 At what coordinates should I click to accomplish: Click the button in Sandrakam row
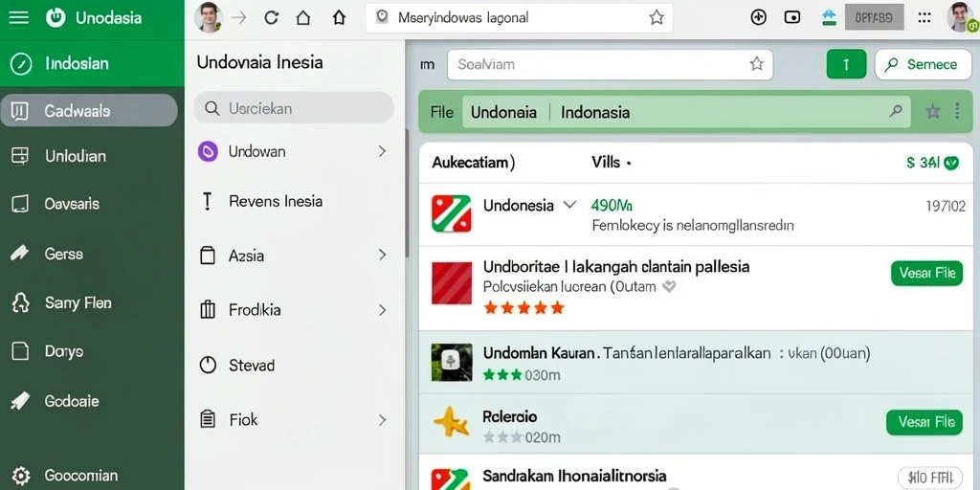click(930, 479)
